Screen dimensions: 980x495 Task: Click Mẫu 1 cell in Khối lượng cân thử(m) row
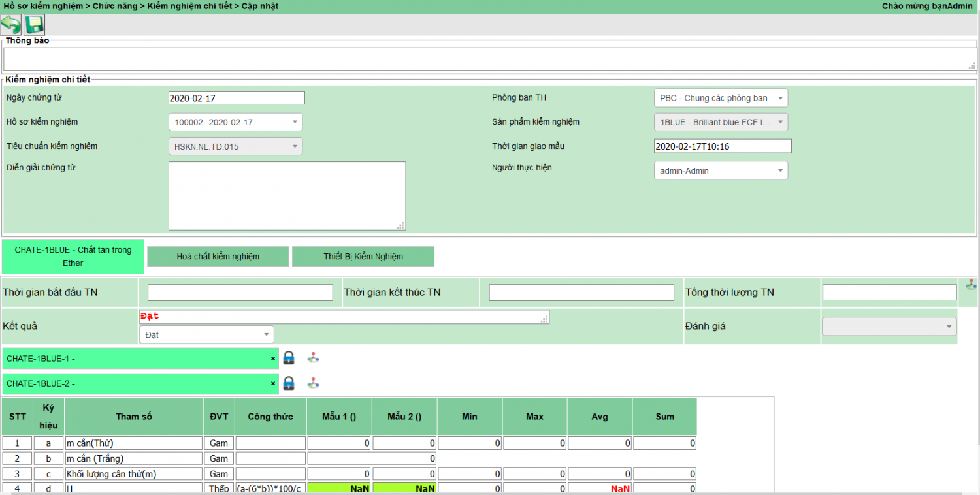339,474
